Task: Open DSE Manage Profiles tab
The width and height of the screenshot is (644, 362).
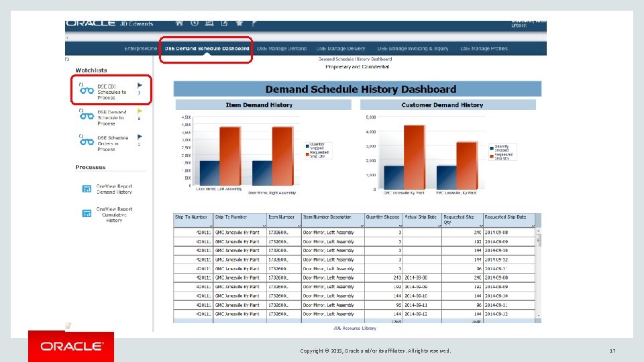Action: 484,48
